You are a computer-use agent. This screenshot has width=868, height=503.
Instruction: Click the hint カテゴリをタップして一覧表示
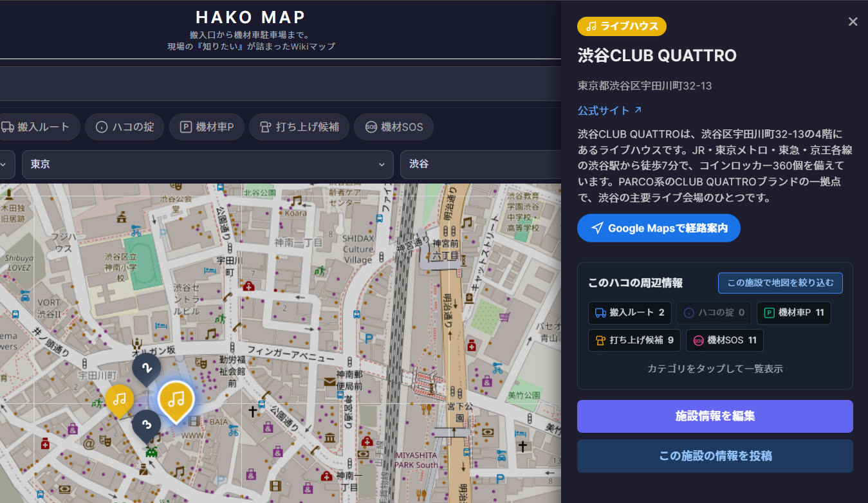(x=715, y=369)
